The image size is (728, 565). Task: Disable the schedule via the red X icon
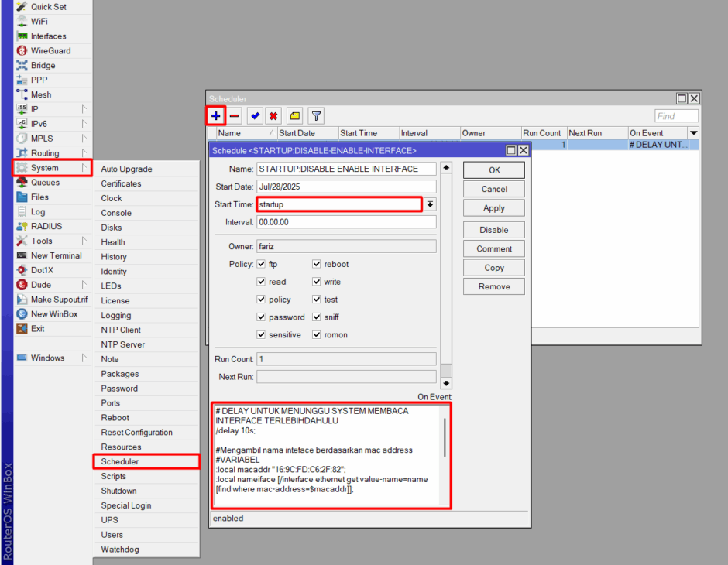[x=274, y=115]
